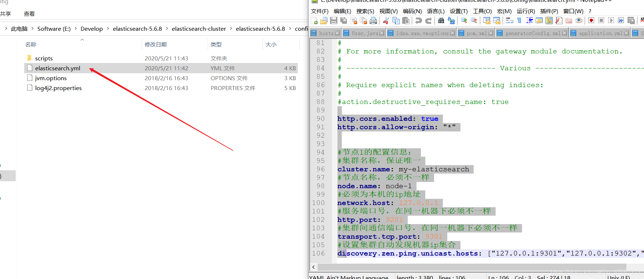The height and width of the screenshot is (279, 644).
Task: Open the 编码(N) menu
Action: coord(412,11)
